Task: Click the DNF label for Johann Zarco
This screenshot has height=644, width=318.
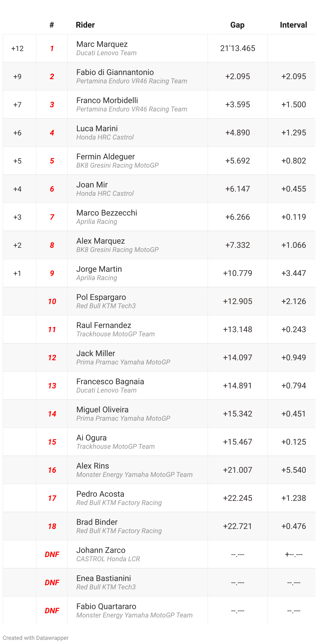Action: coord(52,554)
